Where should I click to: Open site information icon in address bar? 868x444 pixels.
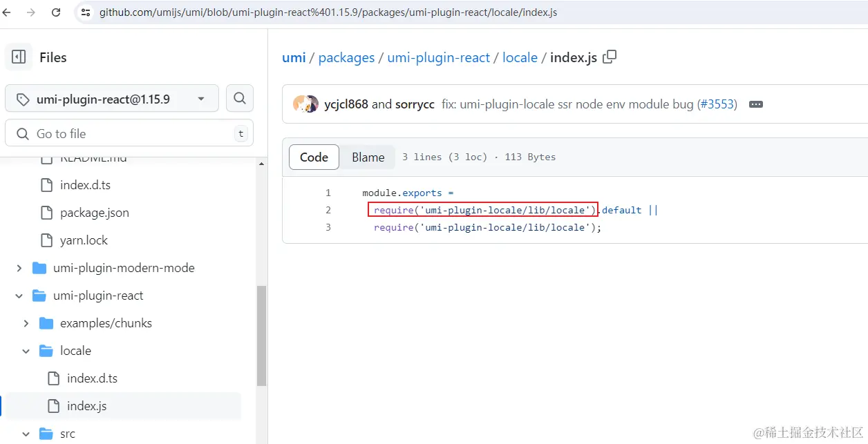click(x=85, y=12)
